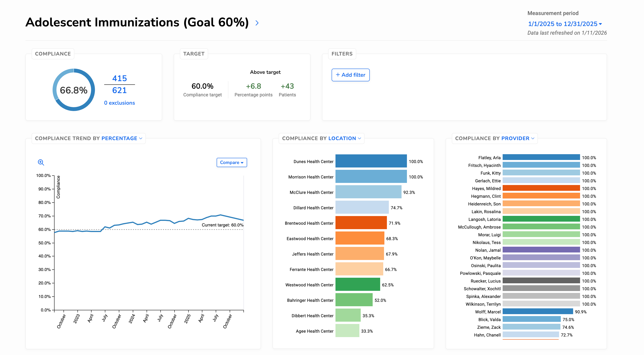This screenshot has height=355, width=644.
Task: Select the compliance donut chart
Action: [x=74, y=90]
